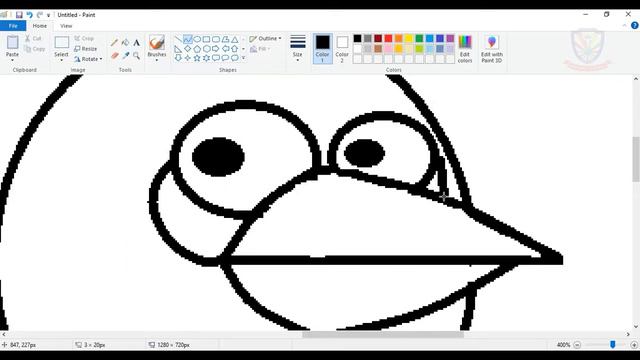This screenshot has height=360, width=640.
Task: Open Edit with Paint 3D
Action: pos(491,48)
